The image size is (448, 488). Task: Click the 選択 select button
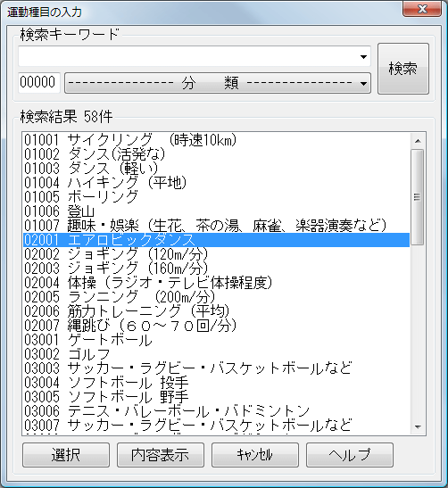point(66,455)
